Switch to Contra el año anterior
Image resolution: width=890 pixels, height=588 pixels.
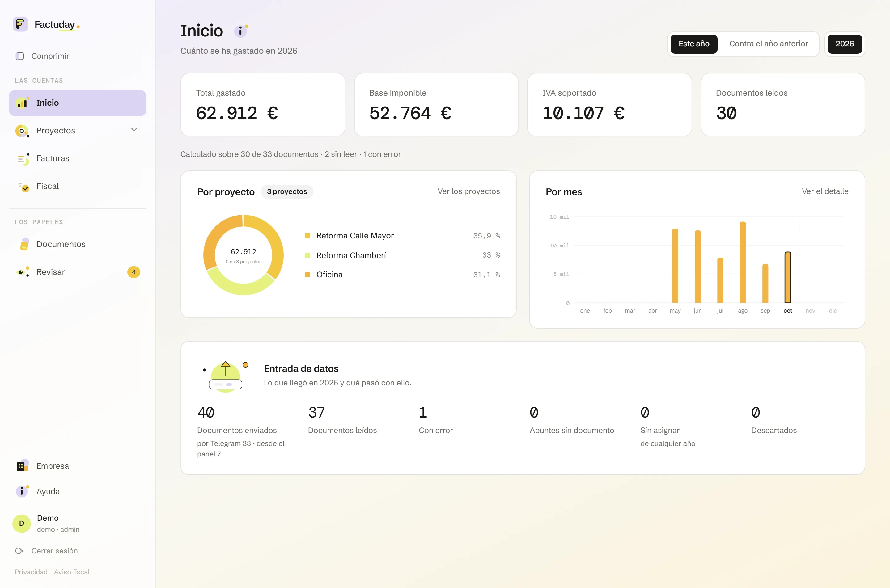tap(769, 44)
